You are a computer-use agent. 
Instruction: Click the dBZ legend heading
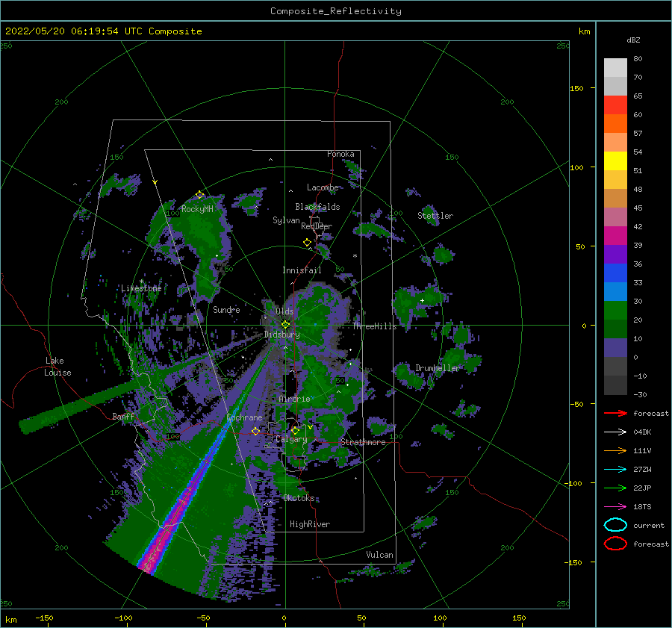coord(633,40)
